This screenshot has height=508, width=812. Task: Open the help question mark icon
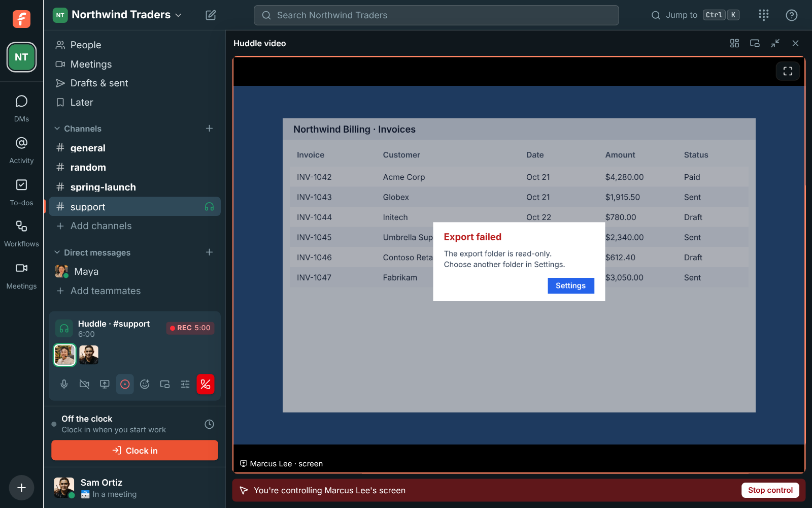[791, 15]
